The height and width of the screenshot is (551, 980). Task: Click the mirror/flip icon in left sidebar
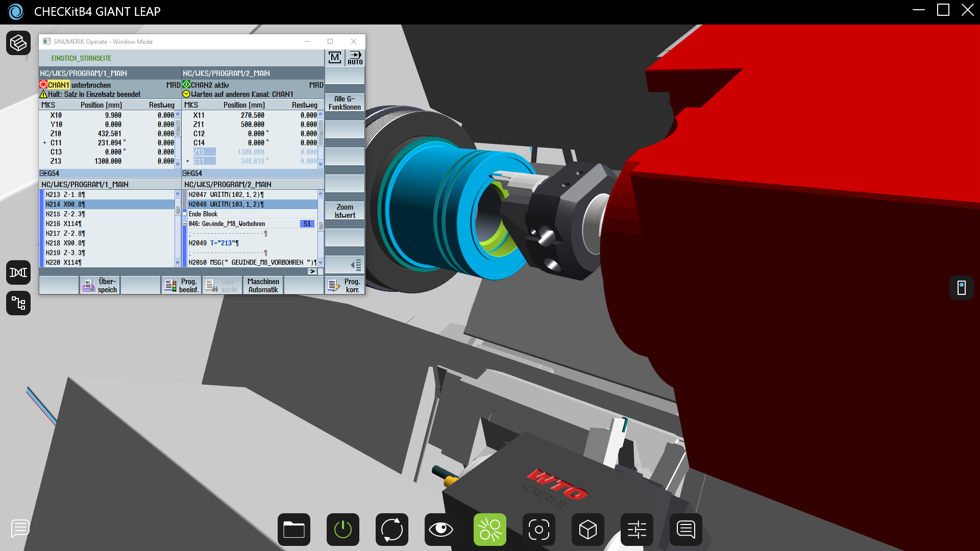coord(18,272)
